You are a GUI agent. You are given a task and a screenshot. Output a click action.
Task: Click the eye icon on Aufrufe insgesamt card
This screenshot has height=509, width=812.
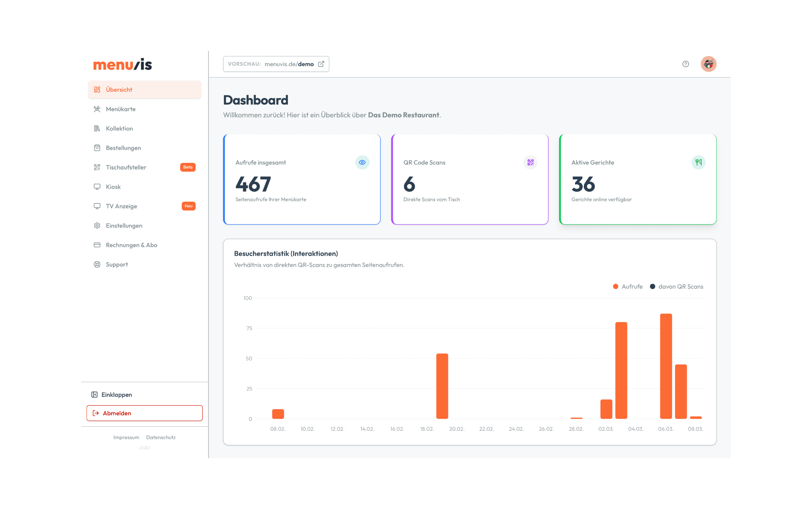(362, 162)
